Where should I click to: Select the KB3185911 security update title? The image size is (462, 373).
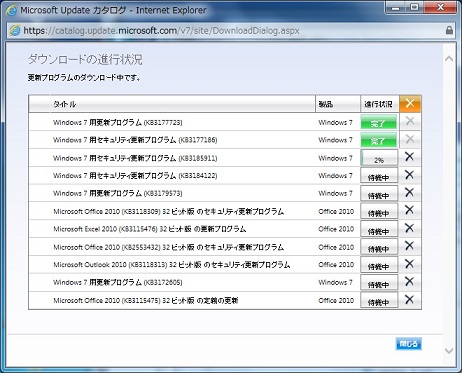(135, 158)
